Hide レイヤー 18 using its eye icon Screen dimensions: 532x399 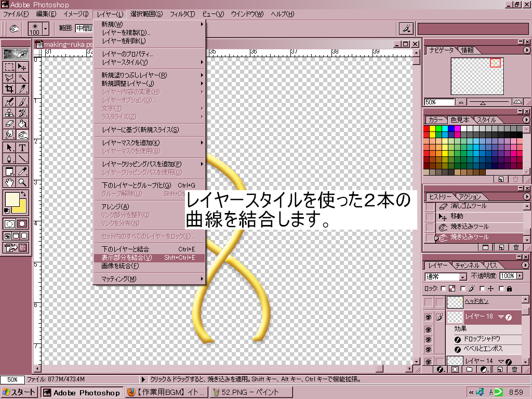click(x=429, y=316)
